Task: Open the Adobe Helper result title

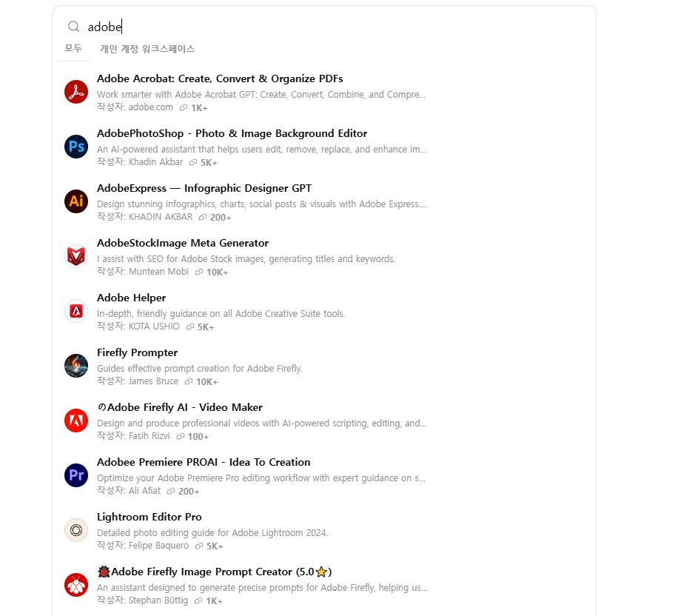Action: pyautogui.click(x=132, y=298)
